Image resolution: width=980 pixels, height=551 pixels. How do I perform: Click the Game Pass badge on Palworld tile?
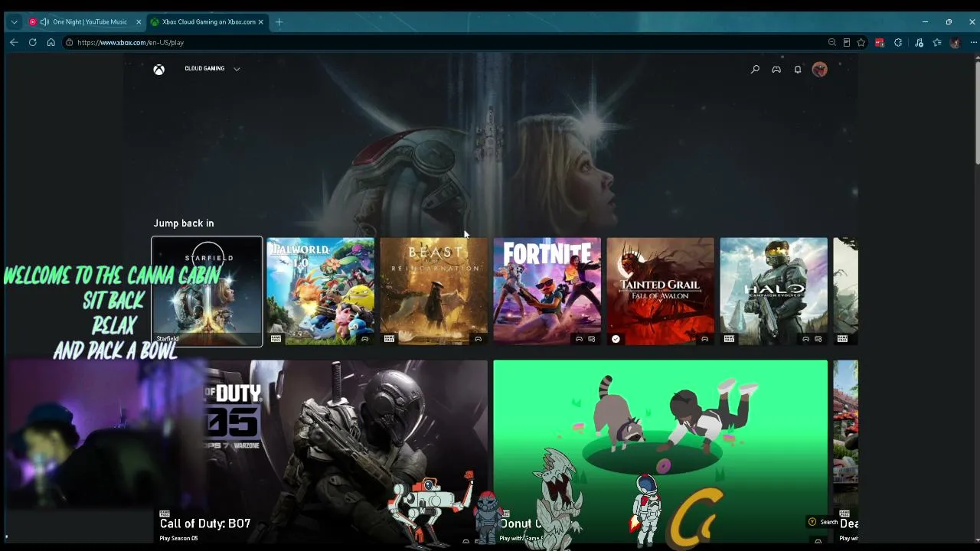[x=276, y=339]
